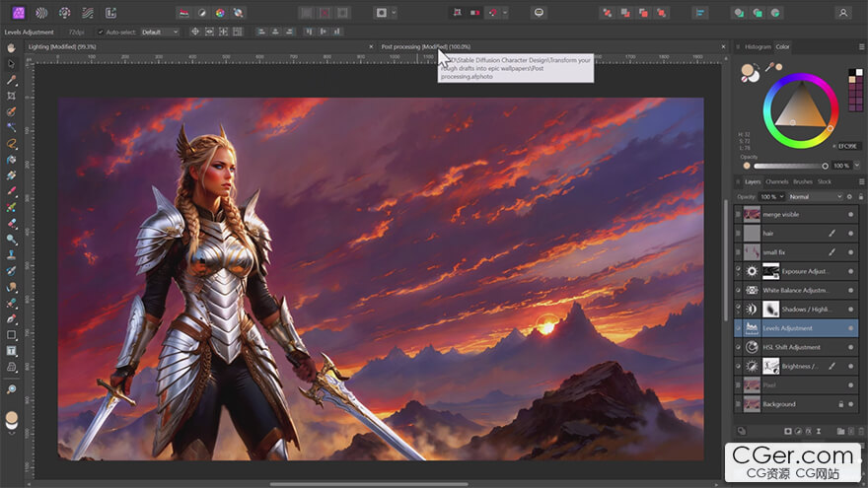Switch to the Tone Mapping persona
868x488 pixels.
(88, 13)
